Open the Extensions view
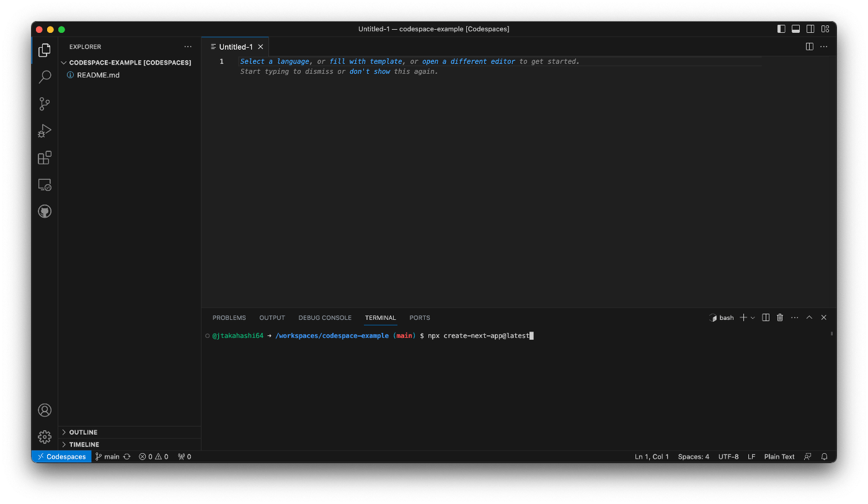This screenshot has width=868, height=504. click(x=45, y=157)
